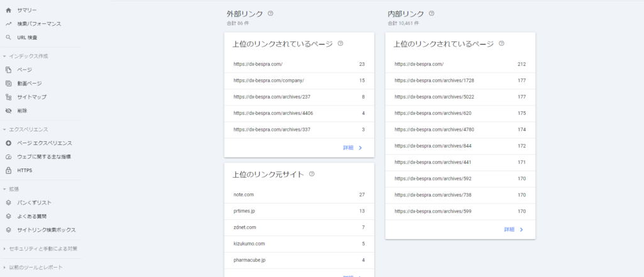Click the パンくずリスト layers icon
This screenshot has height=277, width=644.
click(8, 203)
